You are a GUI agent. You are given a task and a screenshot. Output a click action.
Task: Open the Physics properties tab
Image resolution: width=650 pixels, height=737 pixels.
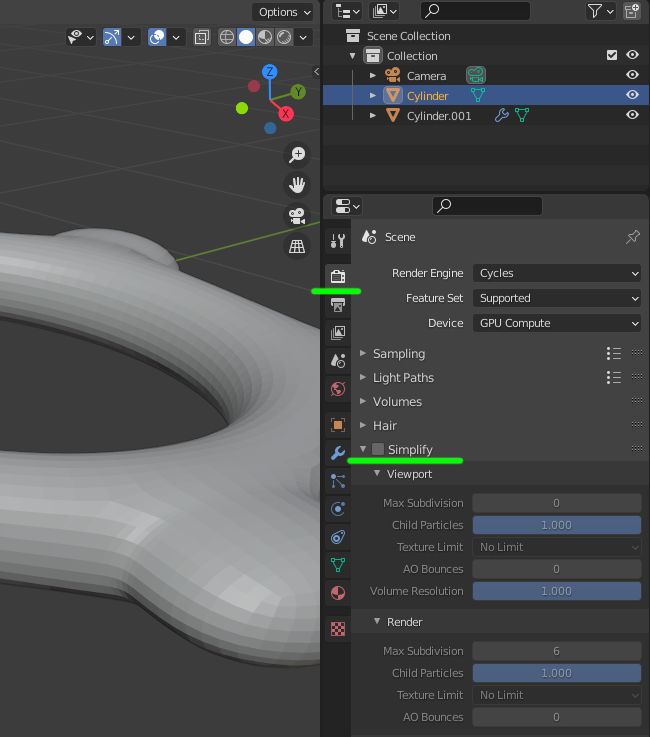point(338,509)
